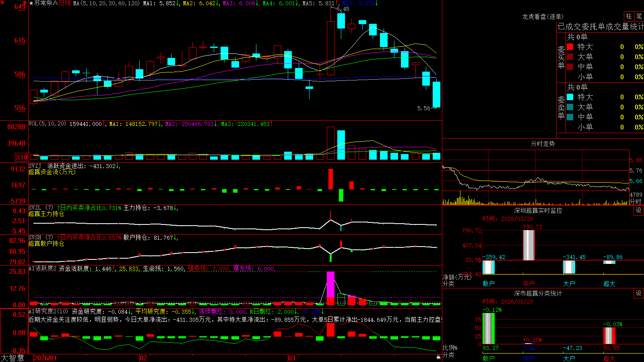Click the 分时走势 panel title

(x=543, y=144)
